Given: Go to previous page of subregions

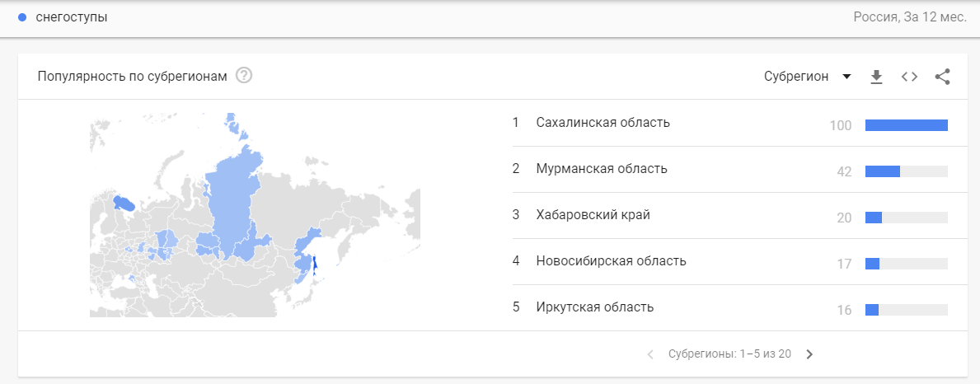Looking at the screenshot, I should (x=650, y=354).
